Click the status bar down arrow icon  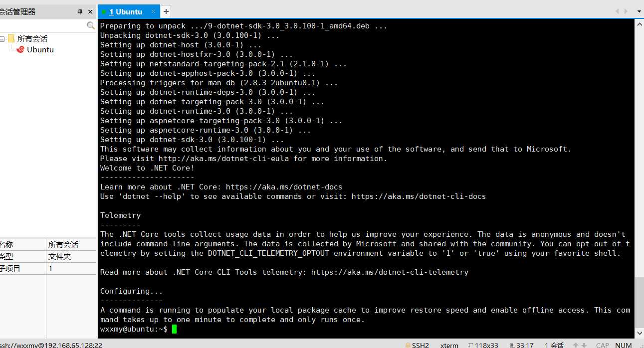584,345
